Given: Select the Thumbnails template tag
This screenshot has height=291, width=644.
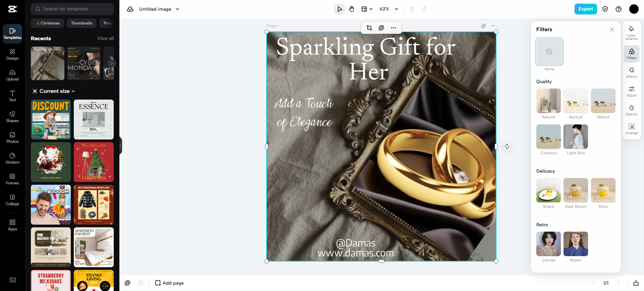Looking at the screenshot, I should [x=82, y=23].
